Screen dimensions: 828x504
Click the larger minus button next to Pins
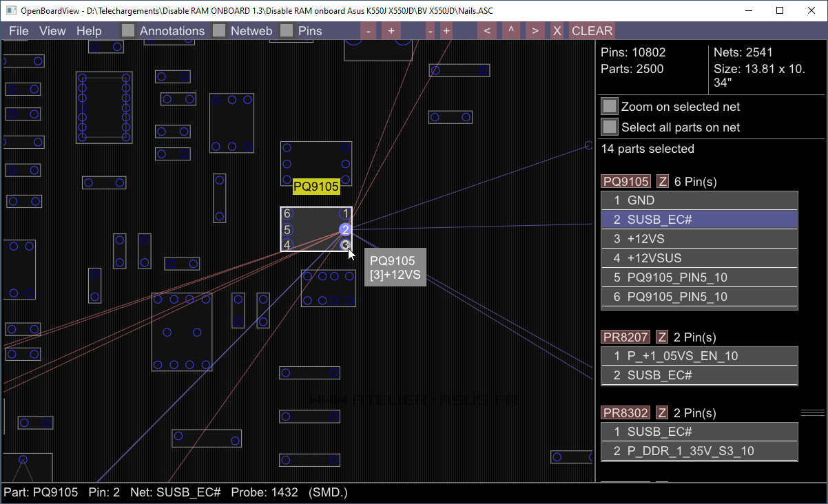tap(369, 31)
